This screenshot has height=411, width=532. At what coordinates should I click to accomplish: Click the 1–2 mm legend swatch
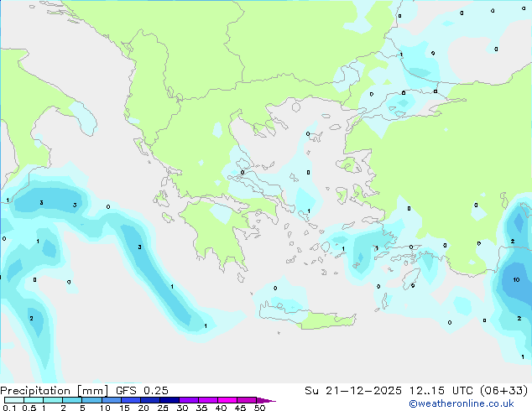tap(53, 400)
